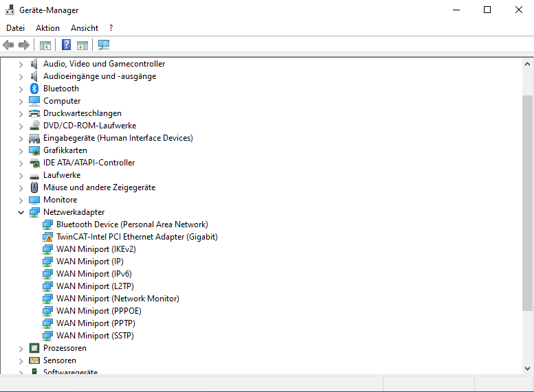534x392 pixels.
Task: Select WAN Miniport (IP) entry
Action: click(90, 262)
